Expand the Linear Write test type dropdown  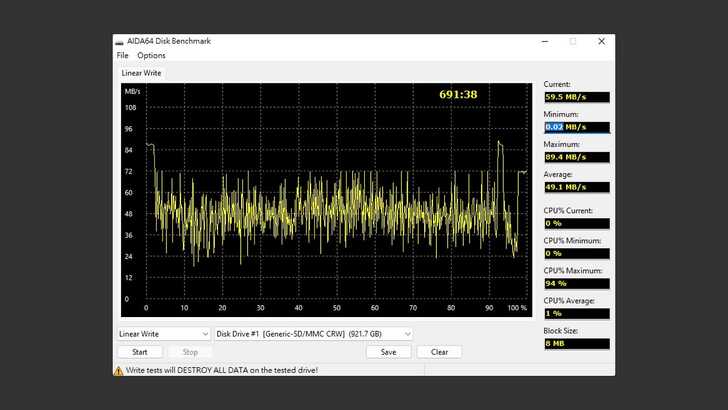[164, 334]
